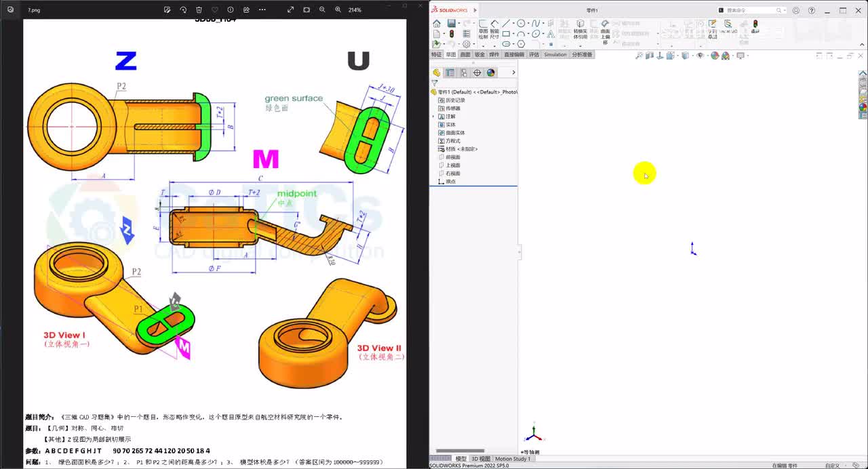Expand the manager panel tabs arrow
868x469 pixels.
tap(513, 73)
